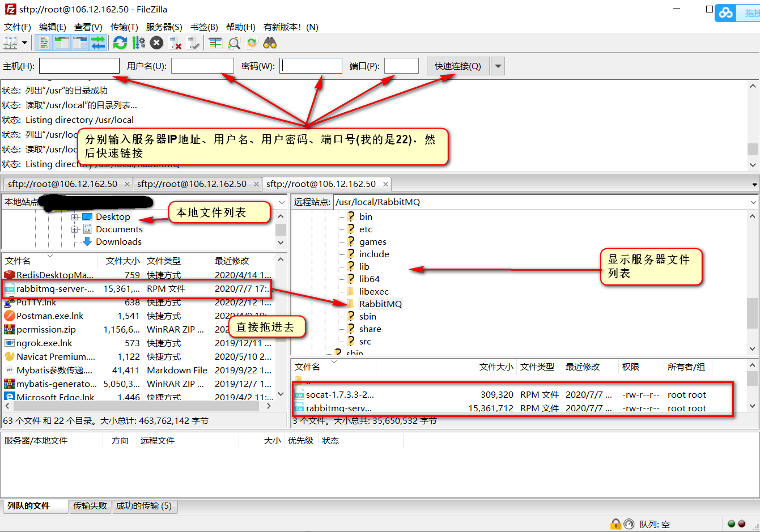This screenshot has height=532, width=760.
Task: Cancel the current operation
Action: coord(157,42)
